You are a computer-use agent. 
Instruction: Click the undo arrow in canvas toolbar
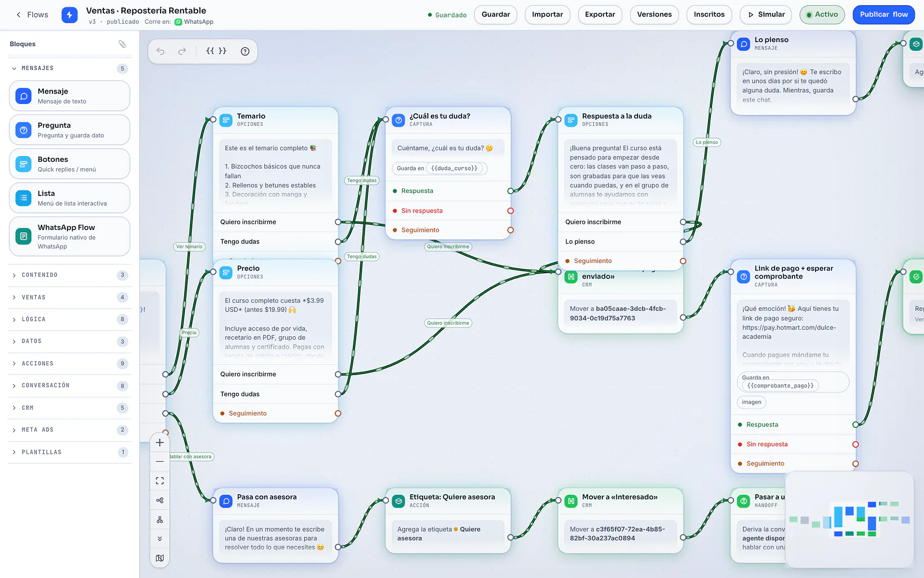tap(161, 51)
